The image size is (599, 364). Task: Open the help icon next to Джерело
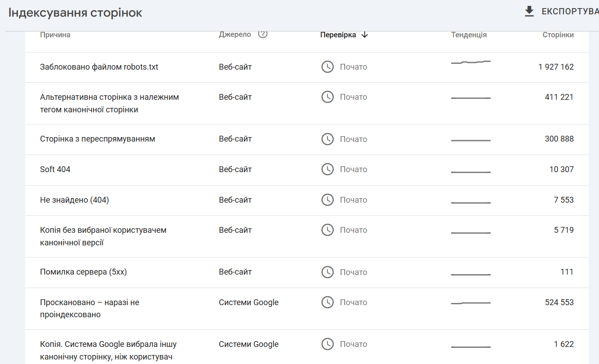point(263,34)
